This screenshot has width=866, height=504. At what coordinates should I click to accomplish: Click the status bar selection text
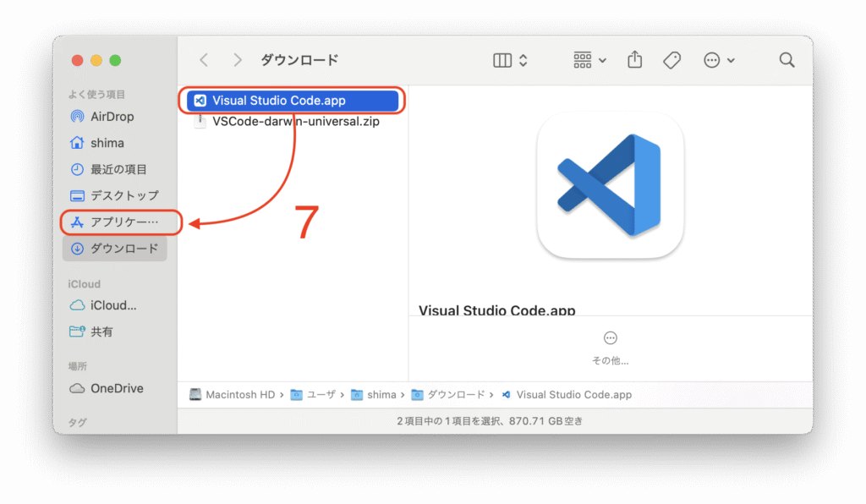click(x=490, y=421)
